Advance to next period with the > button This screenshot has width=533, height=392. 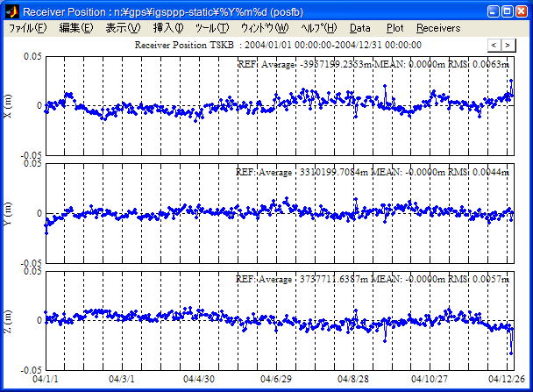click(508, 45)
